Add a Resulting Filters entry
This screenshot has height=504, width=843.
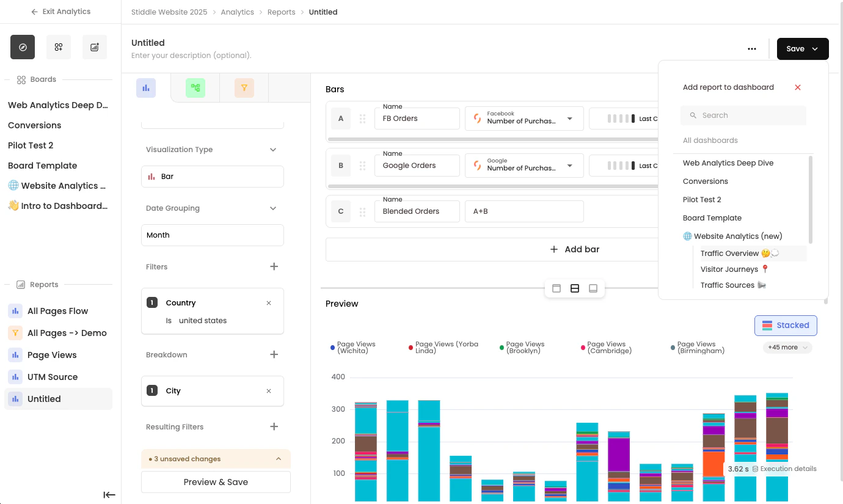tap(274, 426)
